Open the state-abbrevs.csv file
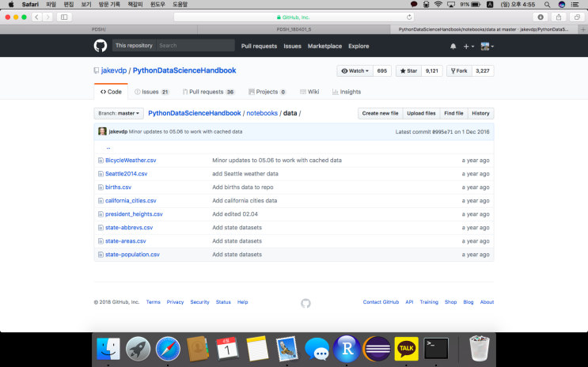This screenshot has height=367, width=588. tap(129, 228)
